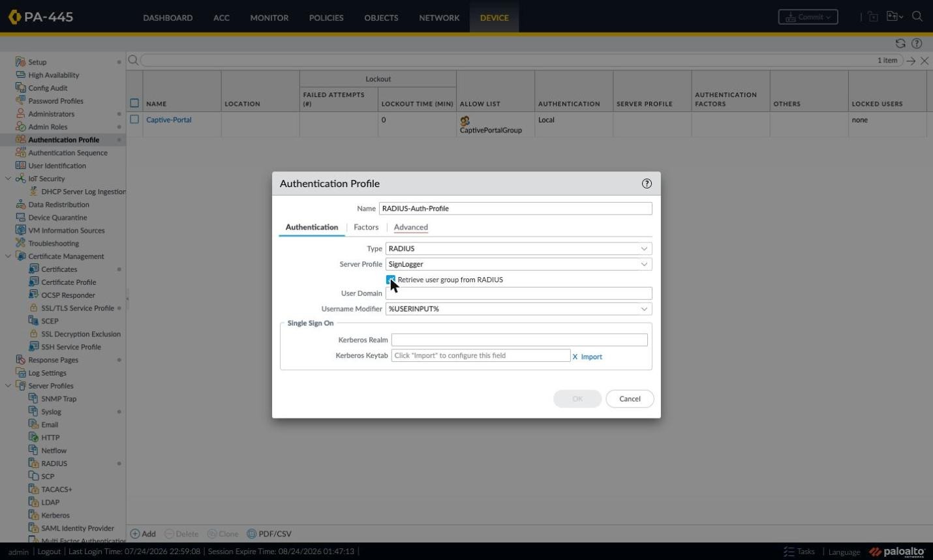Viewport: 933px width, 560px height.
Task: Go to the POLICIES menu
Action: tap(326, 18)
